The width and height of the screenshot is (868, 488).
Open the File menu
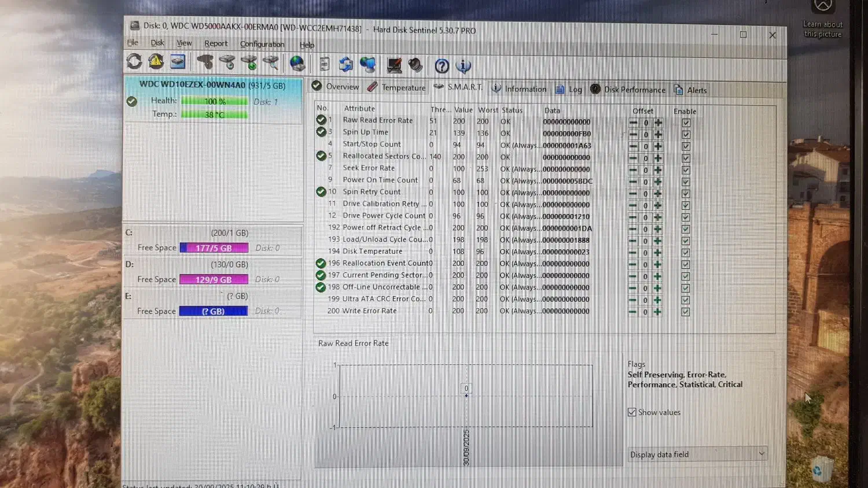[133, 42]
